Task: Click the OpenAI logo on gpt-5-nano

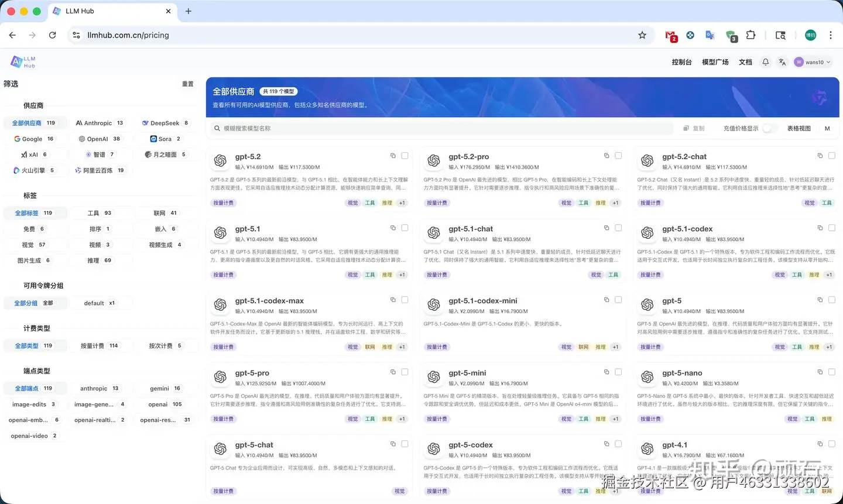Action: (x=647, y=377)
